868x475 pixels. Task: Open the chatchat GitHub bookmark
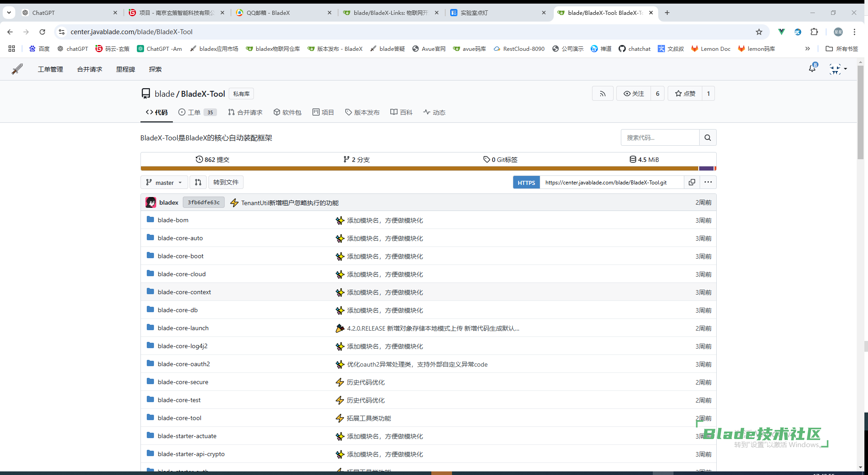[634, 49]
